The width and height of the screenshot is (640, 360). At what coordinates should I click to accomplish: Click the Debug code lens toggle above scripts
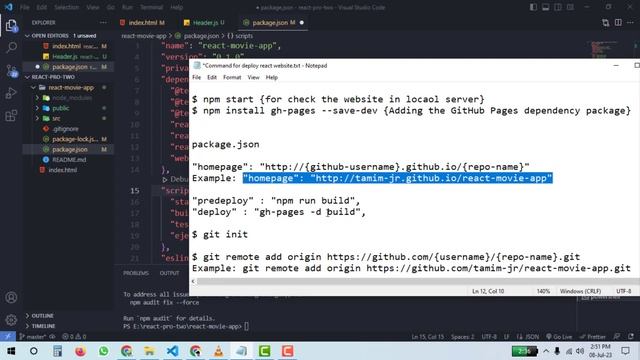pos(176,179)
